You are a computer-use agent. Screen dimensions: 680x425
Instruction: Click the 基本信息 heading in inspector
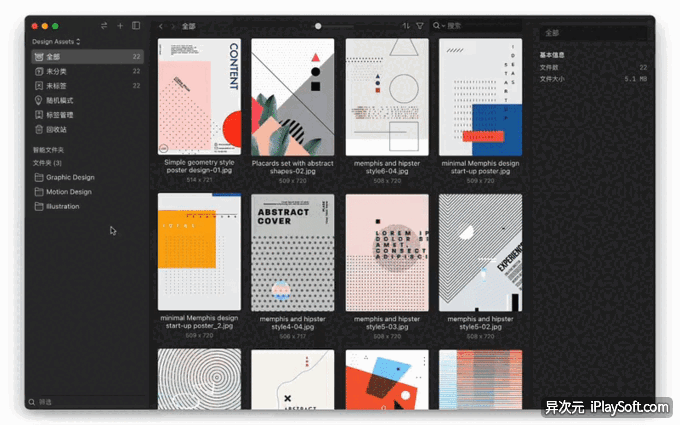click(x=552, y=55)
